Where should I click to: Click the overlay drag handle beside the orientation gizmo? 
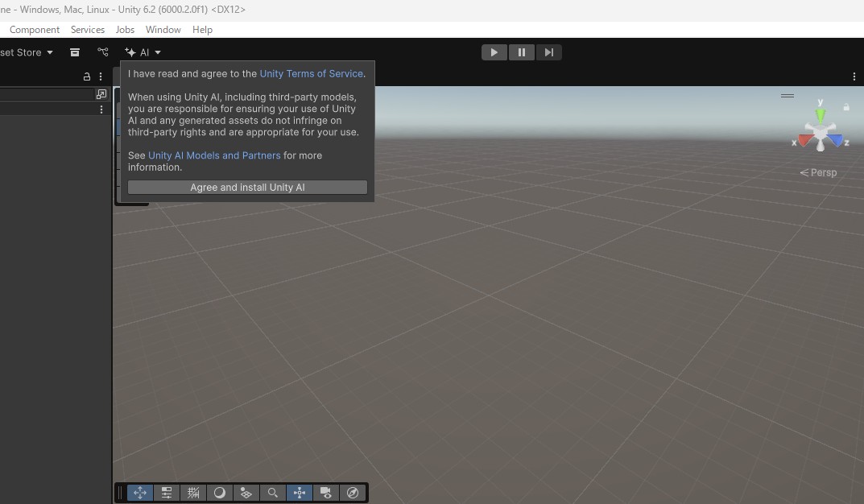tap(788, 96)
